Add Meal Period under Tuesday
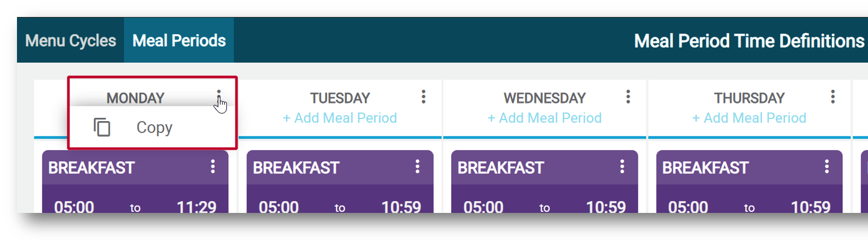Screen dimensions: 868x240 (x=340, y=118)
